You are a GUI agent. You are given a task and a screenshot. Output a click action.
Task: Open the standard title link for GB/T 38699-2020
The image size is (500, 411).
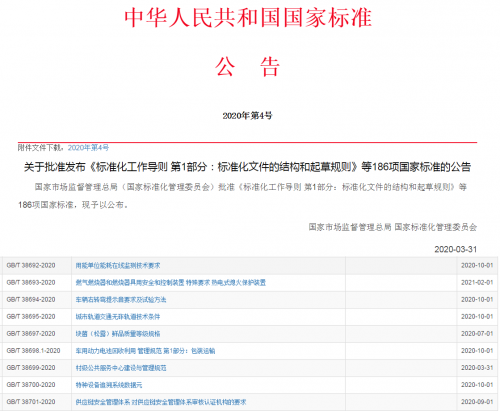pos(121,368)
